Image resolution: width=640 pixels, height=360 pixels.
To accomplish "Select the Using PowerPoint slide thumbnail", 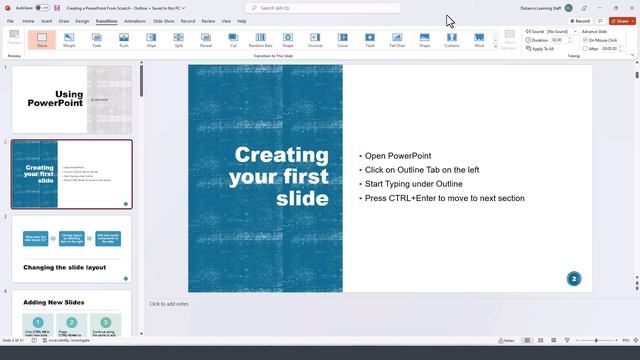I will [x=71, y=99].
